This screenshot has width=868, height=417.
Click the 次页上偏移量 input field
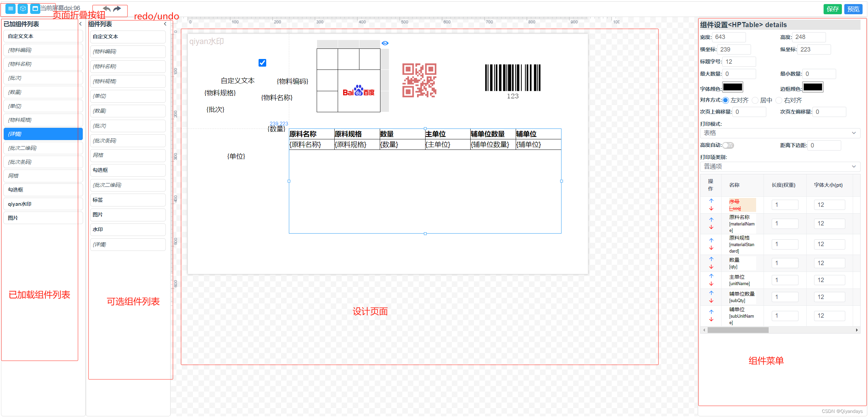[x=749, y=112]
